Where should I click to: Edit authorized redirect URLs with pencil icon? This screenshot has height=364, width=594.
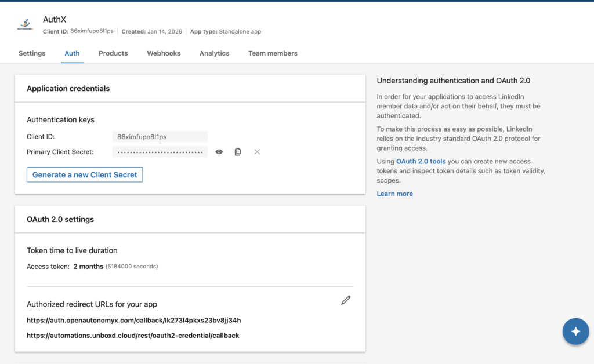346,300
